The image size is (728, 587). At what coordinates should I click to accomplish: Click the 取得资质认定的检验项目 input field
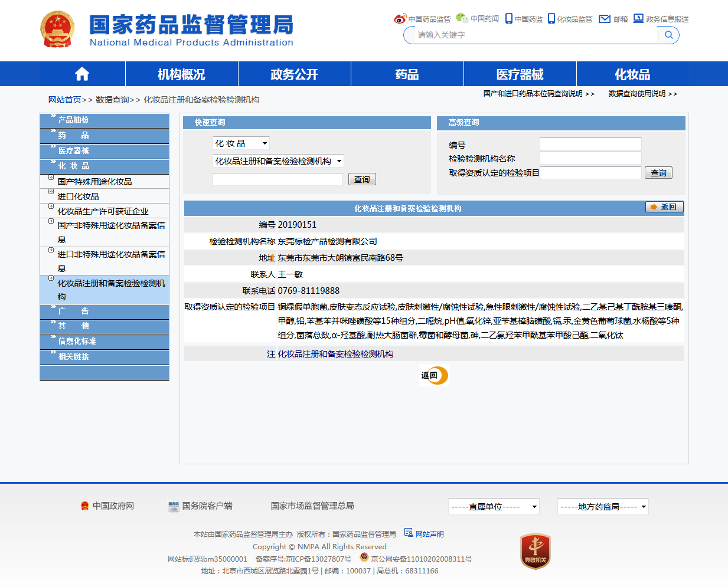tap(590, 173)
